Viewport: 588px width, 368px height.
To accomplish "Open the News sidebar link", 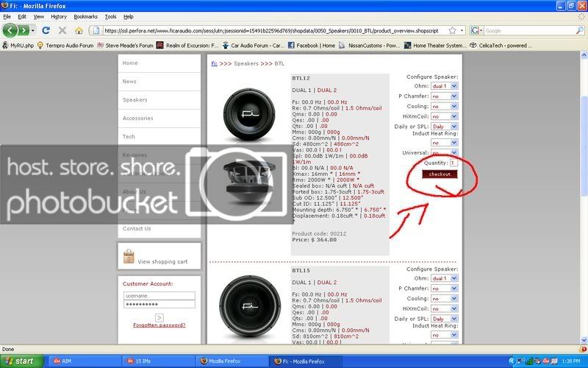I will click(x=129, y=82).
